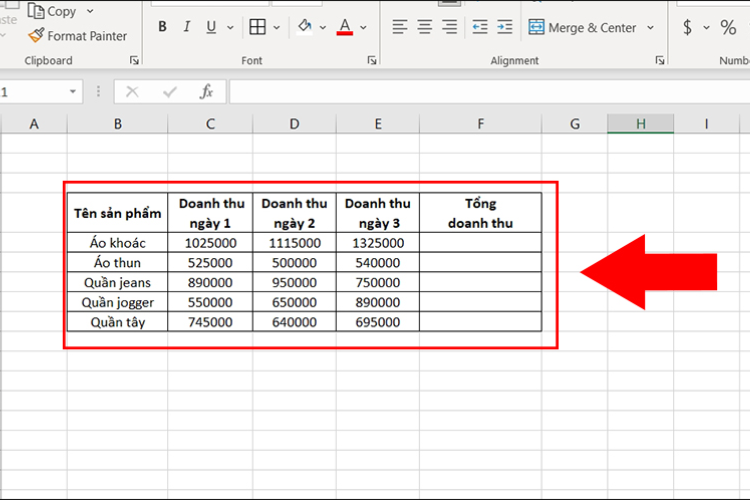Viewport: 750px width, 500px height.
Task: Open the Name Box dropdown
Action: pos(73,91)
